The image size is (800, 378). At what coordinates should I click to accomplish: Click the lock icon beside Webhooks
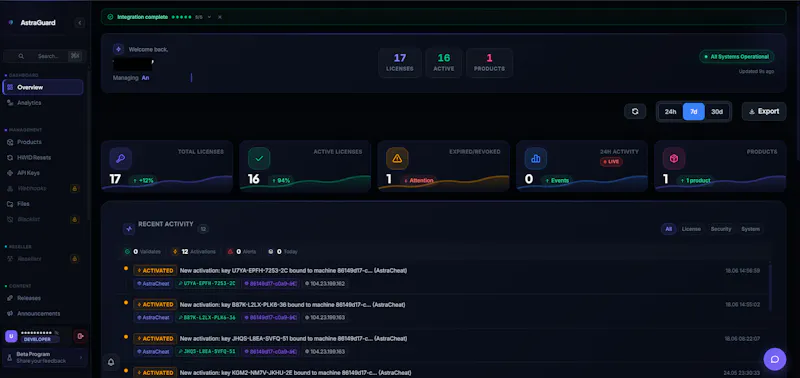click(74, 188)
